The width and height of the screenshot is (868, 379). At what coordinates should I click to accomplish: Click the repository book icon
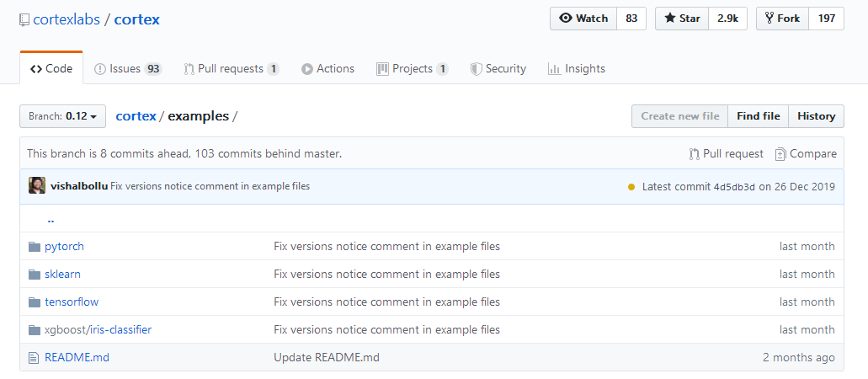(24, 19)
